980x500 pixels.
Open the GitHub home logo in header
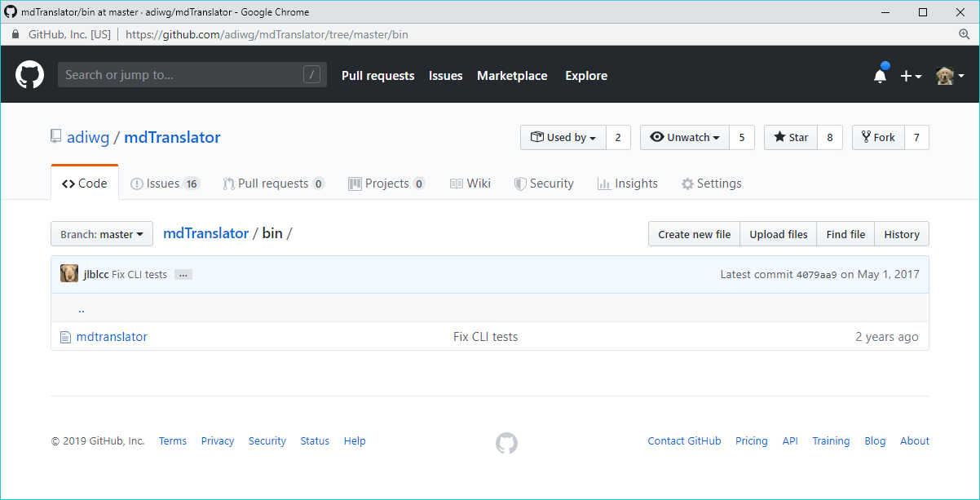(x=29, y=75)
